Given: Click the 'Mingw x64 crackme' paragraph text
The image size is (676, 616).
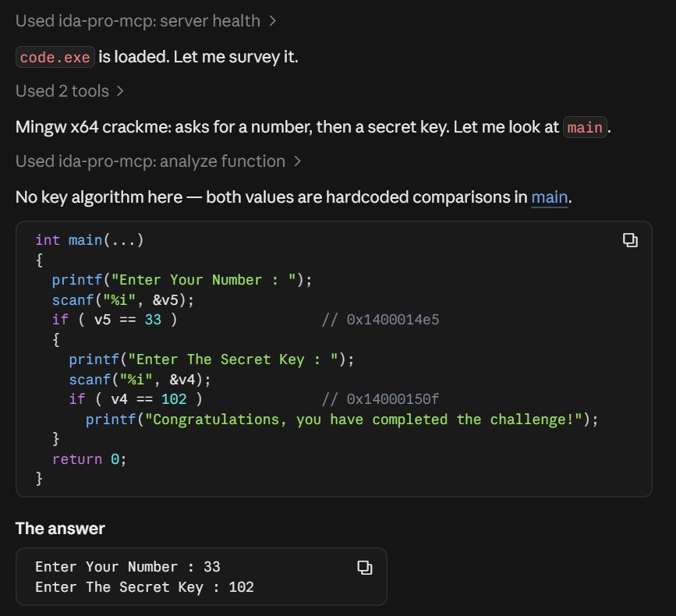Looking at the screenshot, I should point(313,127).
